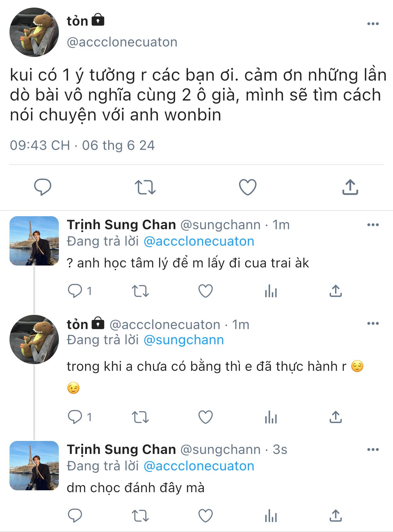Image resolution: width=393 pixels, height=532 pixels.
Task: View analytics of the "cua trai" reply
Action: coord(271,291)
